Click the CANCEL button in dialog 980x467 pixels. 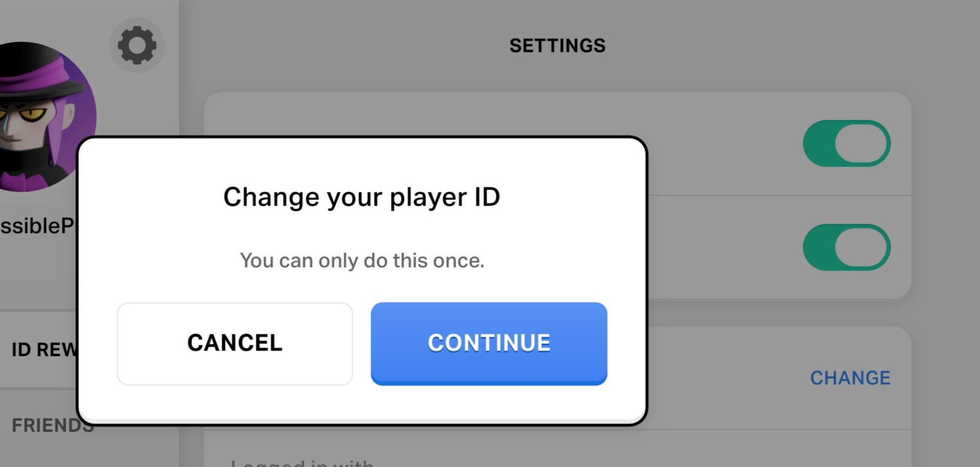click(x=235, y=343)
